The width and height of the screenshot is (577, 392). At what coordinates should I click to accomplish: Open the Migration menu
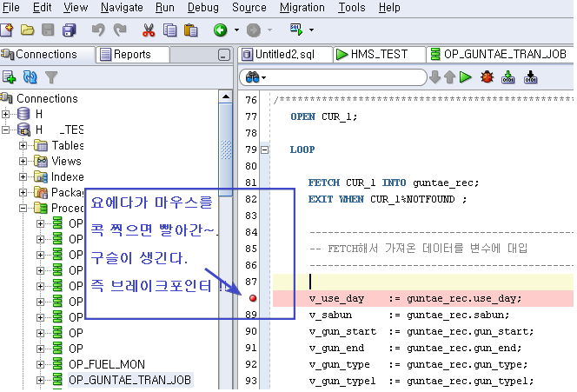(302, 7)
